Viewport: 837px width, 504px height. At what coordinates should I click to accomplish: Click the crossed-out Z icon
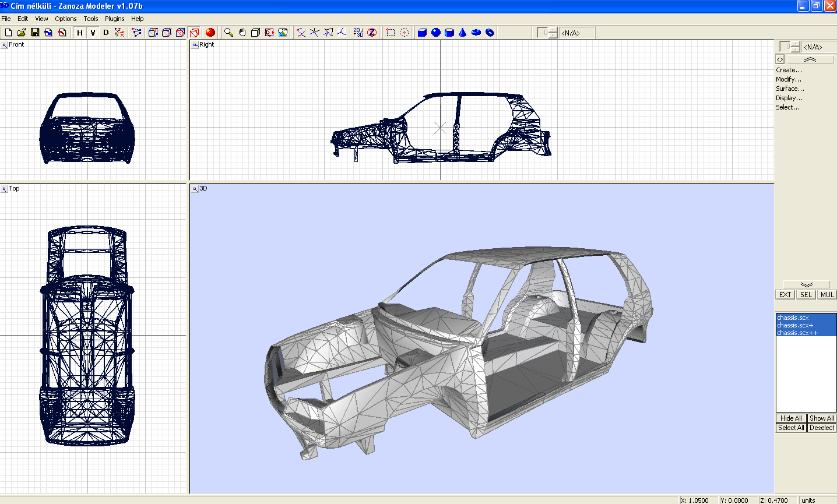click(372, 33)
